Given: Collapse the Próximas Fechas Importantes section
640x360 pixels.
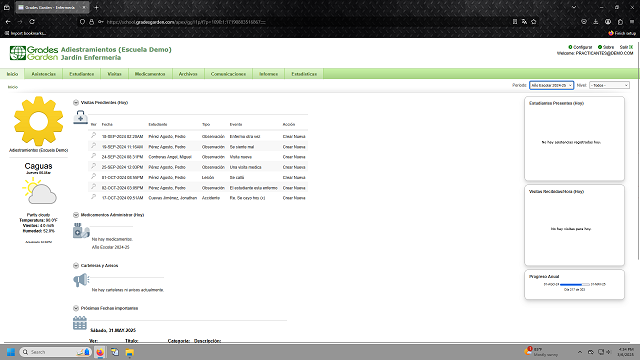Looking at the screenshot, I should (x=76, y=308).
